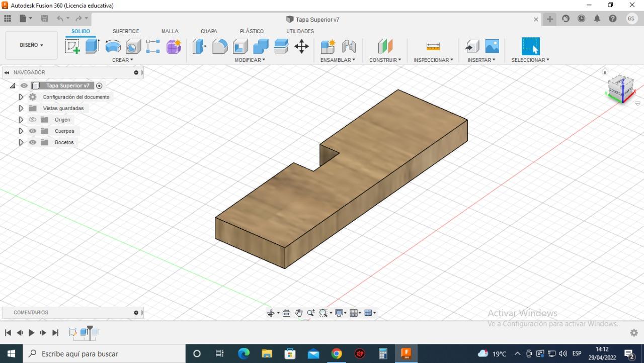Show the hidden Origen folder

[33, 120]
